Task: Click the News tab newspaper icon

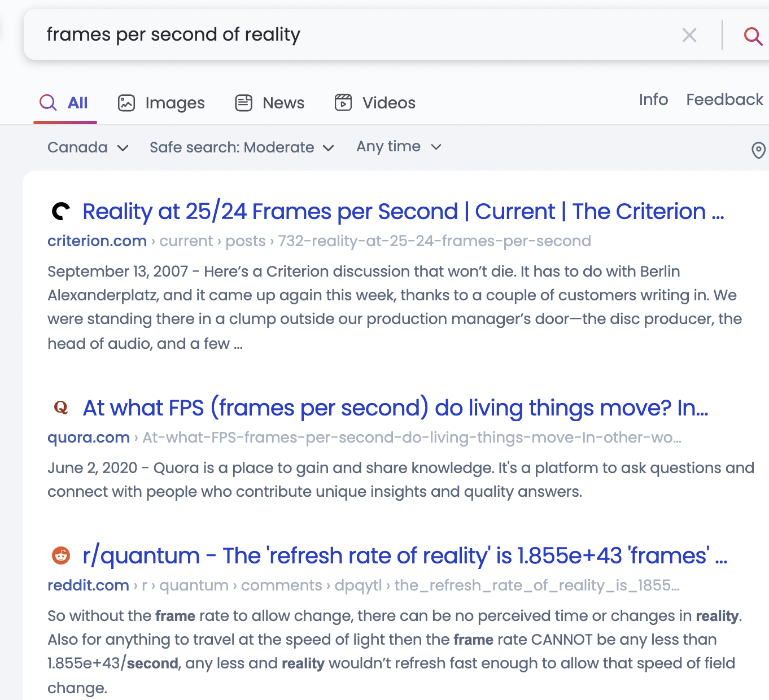Action: click(x=244, y=103)
